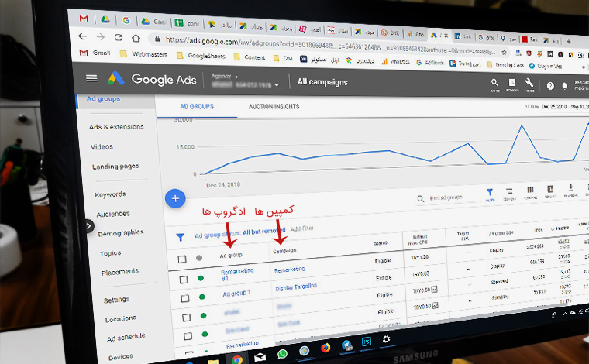This screenshot has width=589, height=364.
Task: Open Demographics in sidebar
Action: (x=121, y=233)
